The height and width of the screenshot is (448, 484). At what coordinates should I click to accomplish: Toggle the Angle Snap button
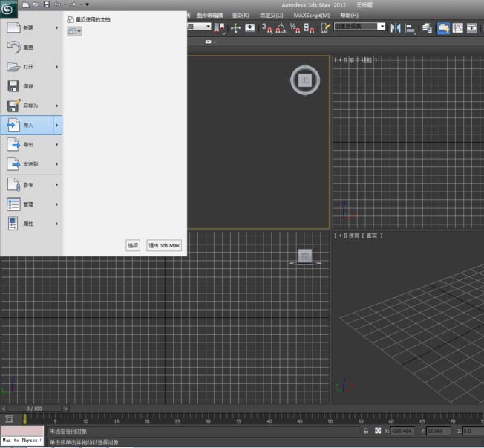pos(280,28)
